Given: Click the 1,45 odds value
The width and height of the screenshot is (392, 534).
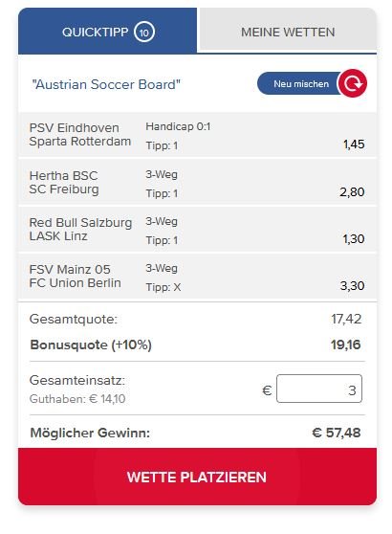Looking at the screenshot, I should [x=354, y=145].
